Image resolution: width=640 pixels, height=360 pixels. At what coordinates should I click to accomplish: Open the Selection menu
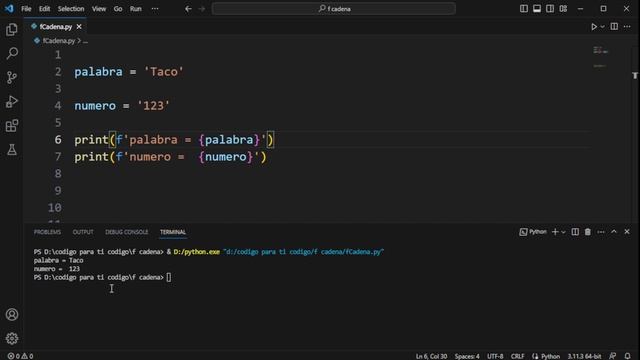(71, 9)
